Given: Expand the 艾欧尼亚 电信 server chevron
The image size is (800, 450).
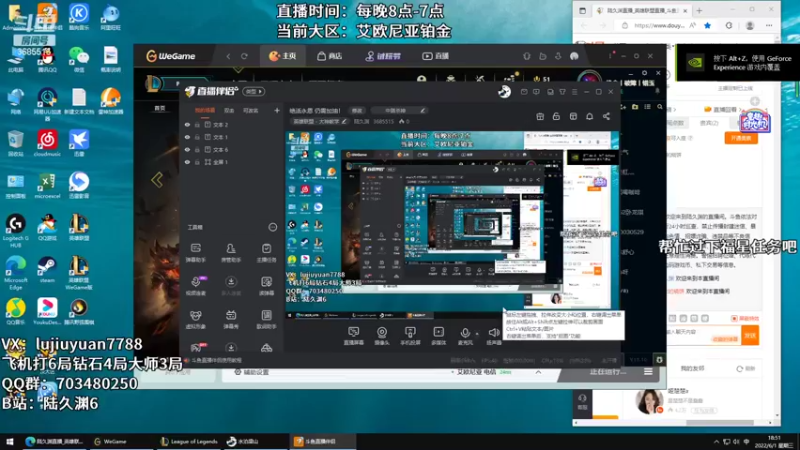Looking at the screenshot, I should tap(538, 372).
